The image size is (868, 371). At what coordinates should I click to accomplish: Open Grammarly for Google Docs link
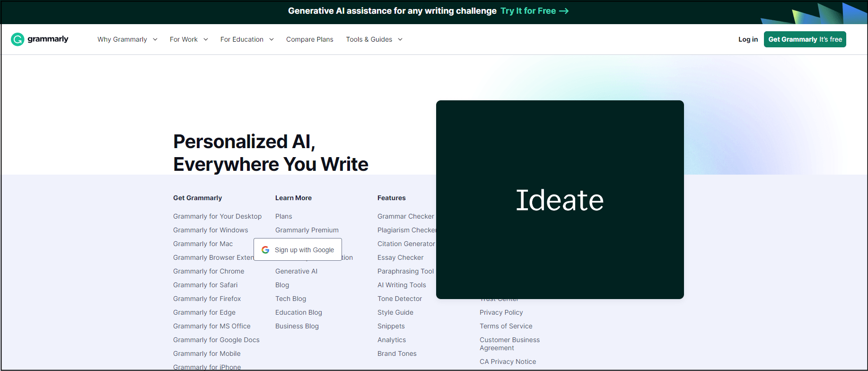[x=216, y=340]
